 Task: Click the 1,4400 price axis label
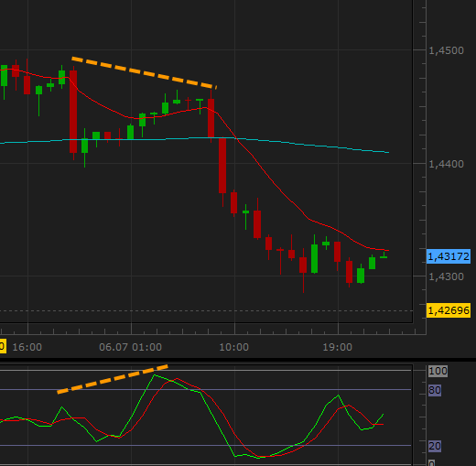click(x=446, y=164)
